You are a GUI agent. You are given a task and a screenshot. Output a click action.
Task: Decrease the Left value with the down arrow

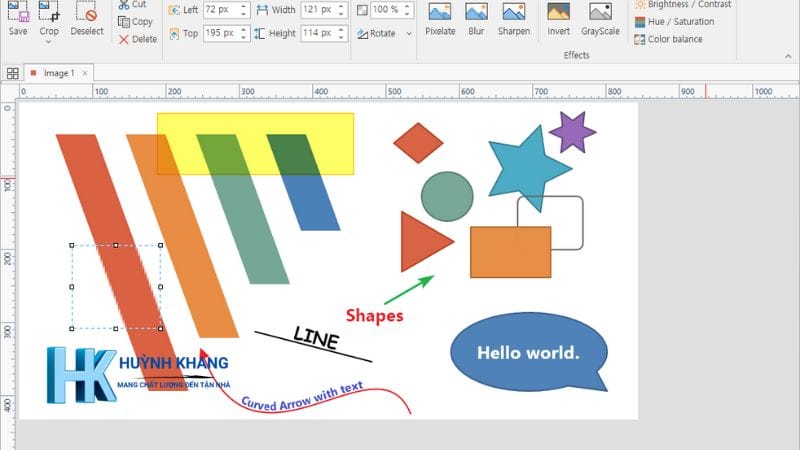243,14
